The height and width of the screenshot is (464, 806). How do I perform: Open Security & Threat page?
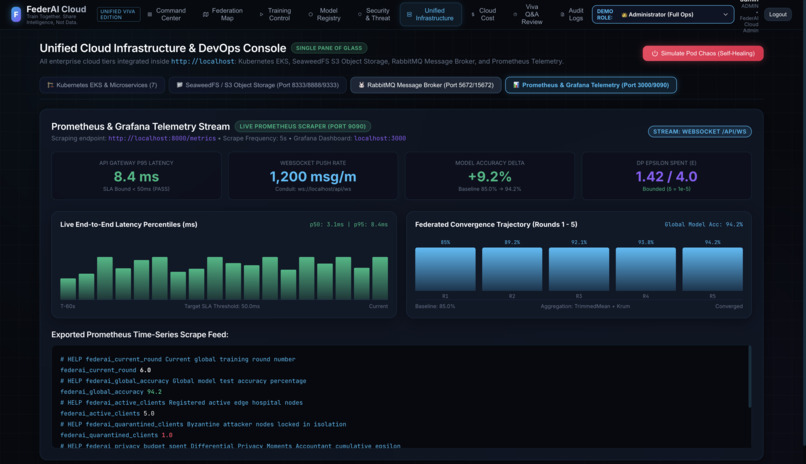point(374,14)
